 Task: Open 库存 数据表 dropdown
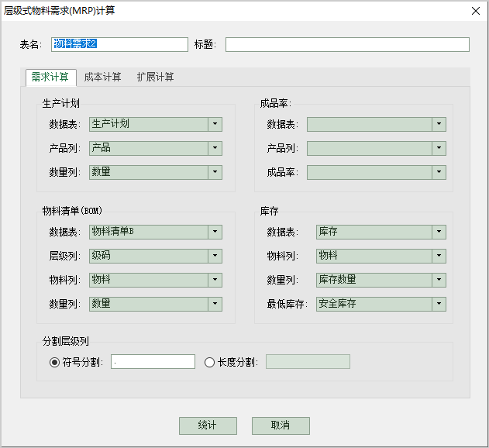click(439, 232)
